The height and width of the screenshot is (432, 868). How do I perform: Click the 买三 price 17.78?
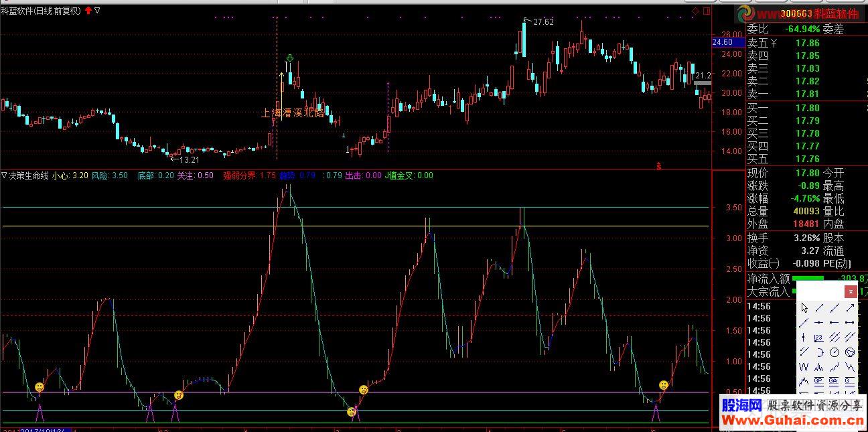pos(807,133)
